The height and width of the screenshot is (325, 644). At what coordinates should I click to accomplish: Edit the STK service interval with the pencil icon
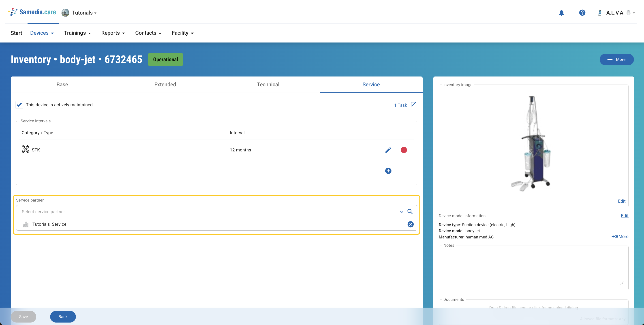coord(388,150)
